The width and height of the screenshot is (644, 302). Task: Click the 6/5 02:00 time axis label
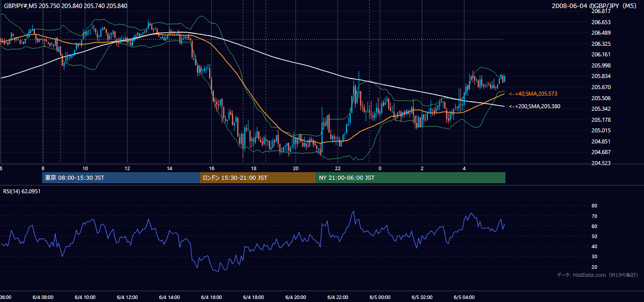click(422, 297)
